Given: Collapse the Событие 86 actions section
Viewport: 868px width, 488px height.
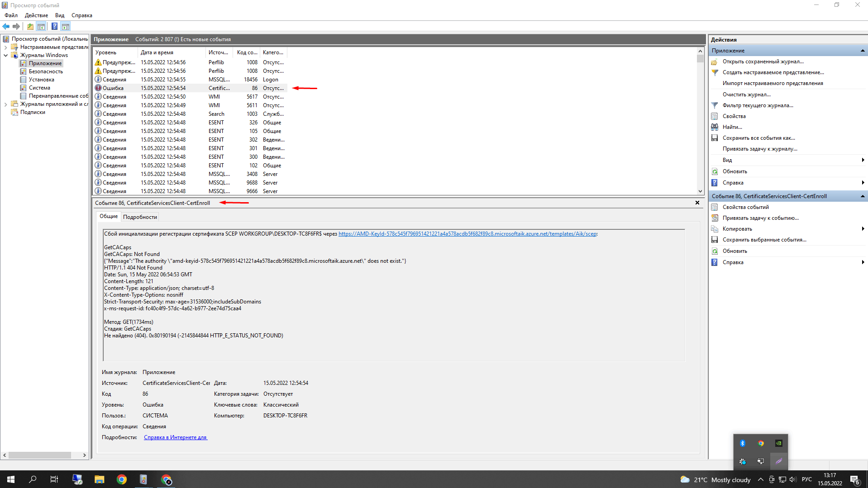Looking at the screenshot, I should [863, 196].
